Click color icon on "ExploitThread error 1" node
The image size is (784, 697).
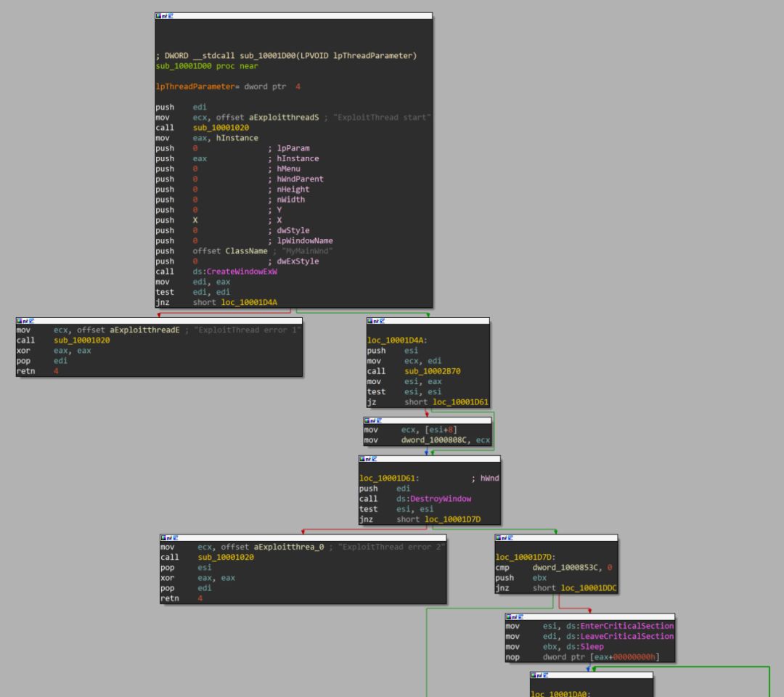[x=19, y=321]
